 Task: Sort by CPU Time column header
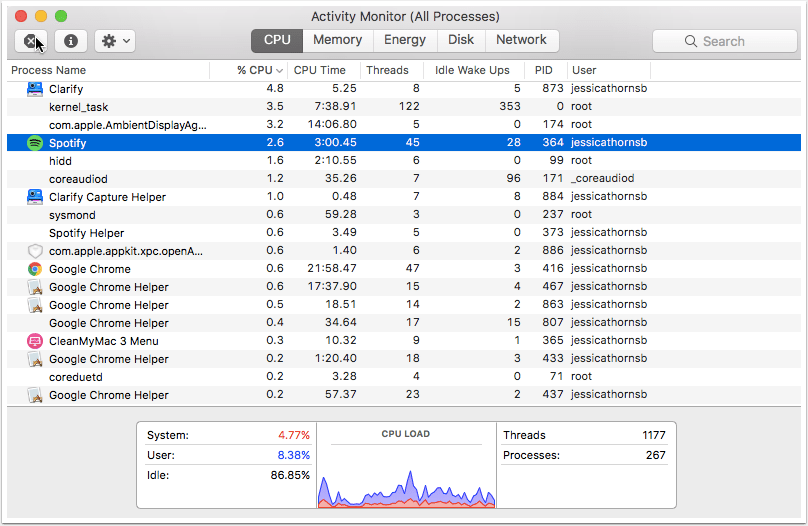pyautogui.click(x=324, y=70)
